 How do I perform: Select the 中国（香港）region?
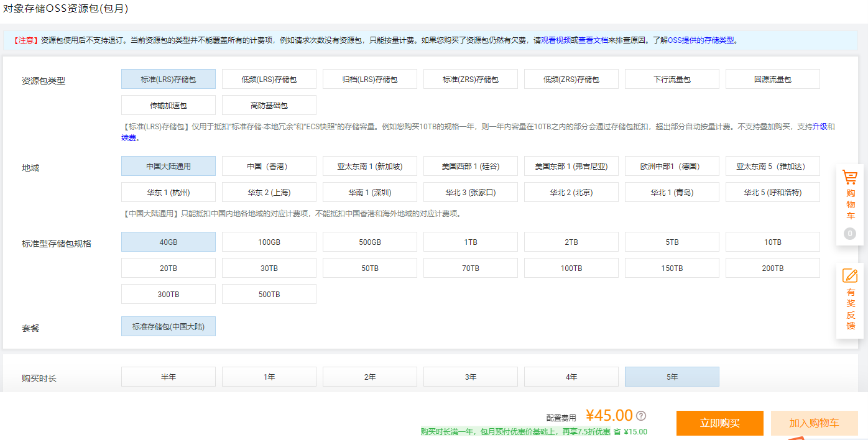269,166
